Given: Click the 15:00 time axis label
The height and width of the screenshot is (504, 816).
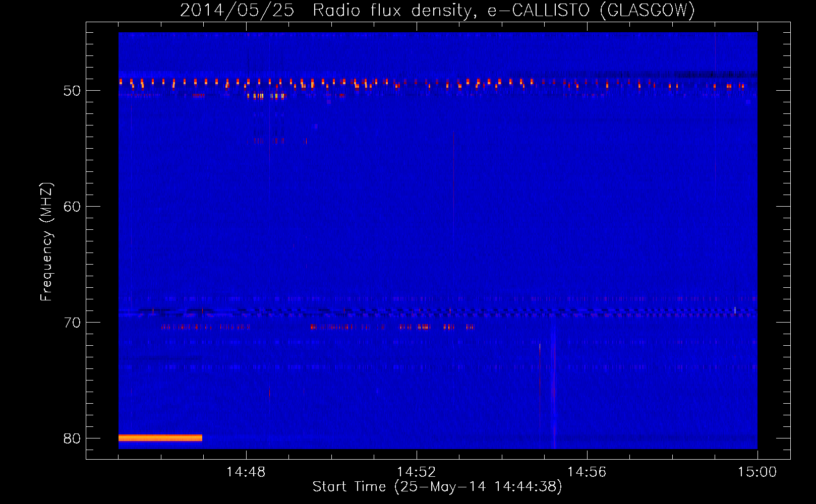Looking at the screenshot, I should [x=757, y=472].
